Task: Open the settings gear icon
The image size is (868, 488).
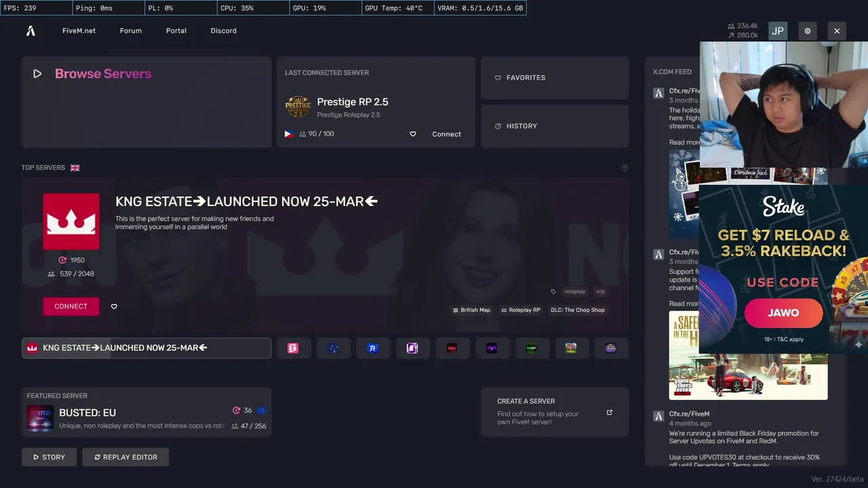Action: [x=808, y=31]
